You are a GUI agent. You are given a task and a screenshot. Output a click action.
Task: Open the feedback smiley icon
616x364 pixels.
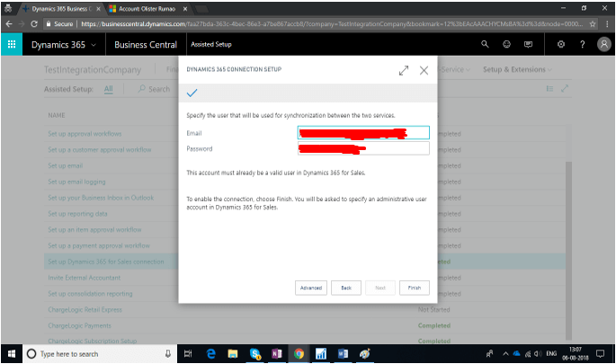507,44
